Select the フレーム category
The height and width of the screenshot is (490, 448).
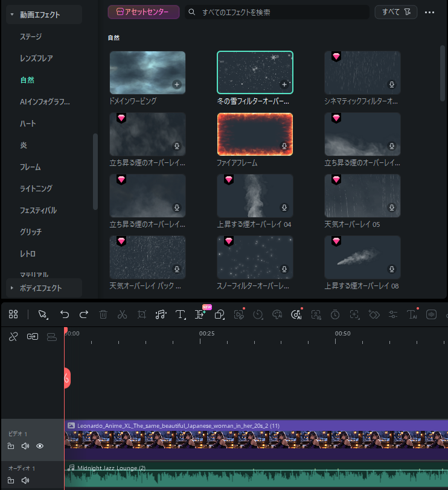[x=30, y=167]
